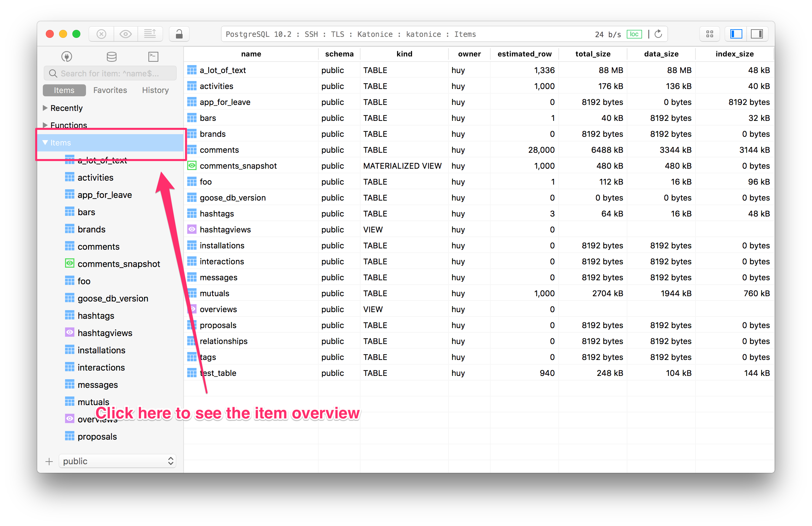Click the connection plug icon in the sidebar
The height and width of the screenshot is (526, 812).
coord(67,56)
